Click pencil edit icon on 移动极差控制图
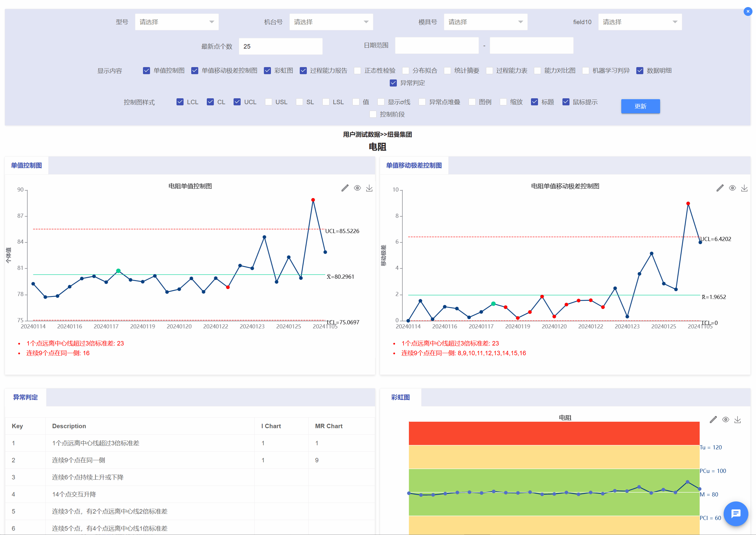This screenshot has height=535, width=756. pos(720,188)
